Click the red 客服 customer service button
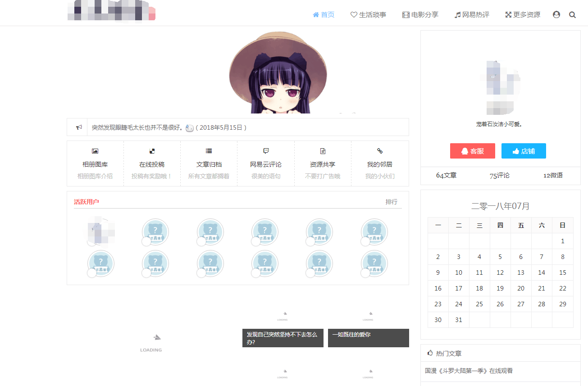The width and height of the screenshot is (588, 386). (472, 151)
